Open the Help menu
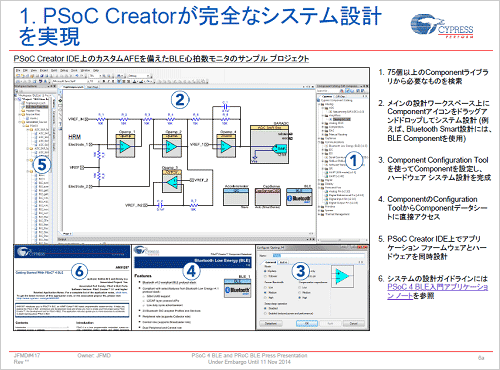Screen dimensions: 500x370 (x=96, y=71)
